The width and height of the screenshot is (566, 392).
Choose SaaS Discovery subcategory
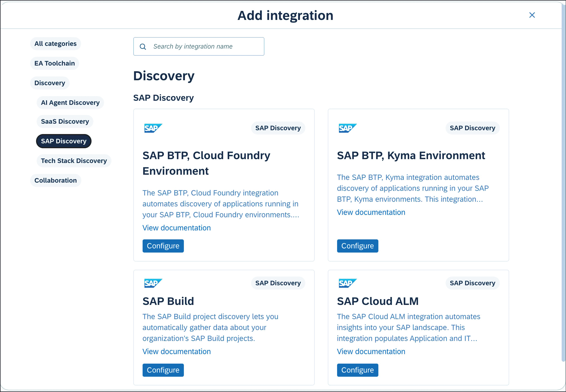tap(65, 121)
